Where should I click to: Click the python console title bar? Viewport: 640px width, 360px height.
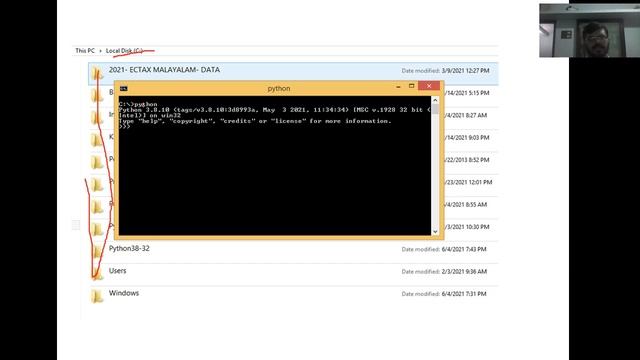[x=279, y=88]
